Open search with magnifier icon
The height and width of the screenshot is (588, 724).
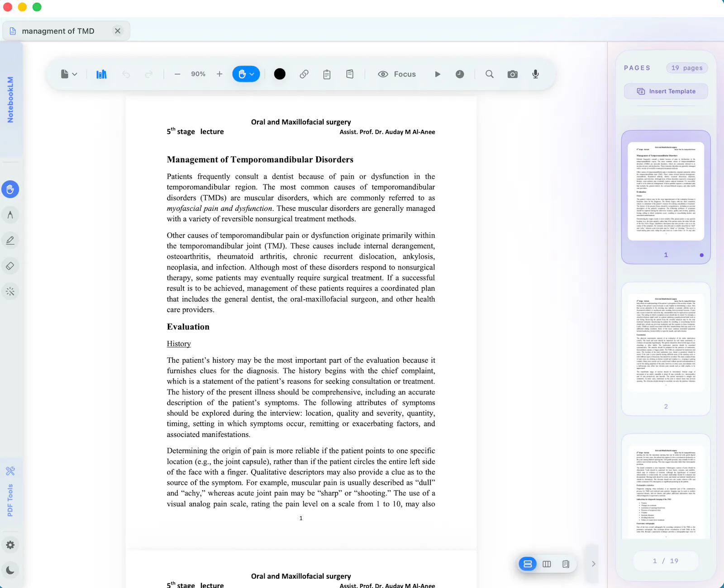490,74
